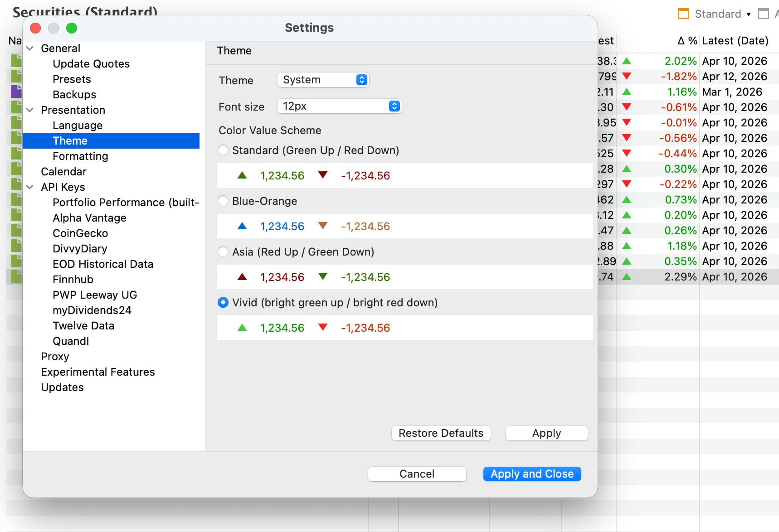The width and height of the screenshot is (779, 532).
Task: Open myDividends24 API key settings
Action: 92,310
